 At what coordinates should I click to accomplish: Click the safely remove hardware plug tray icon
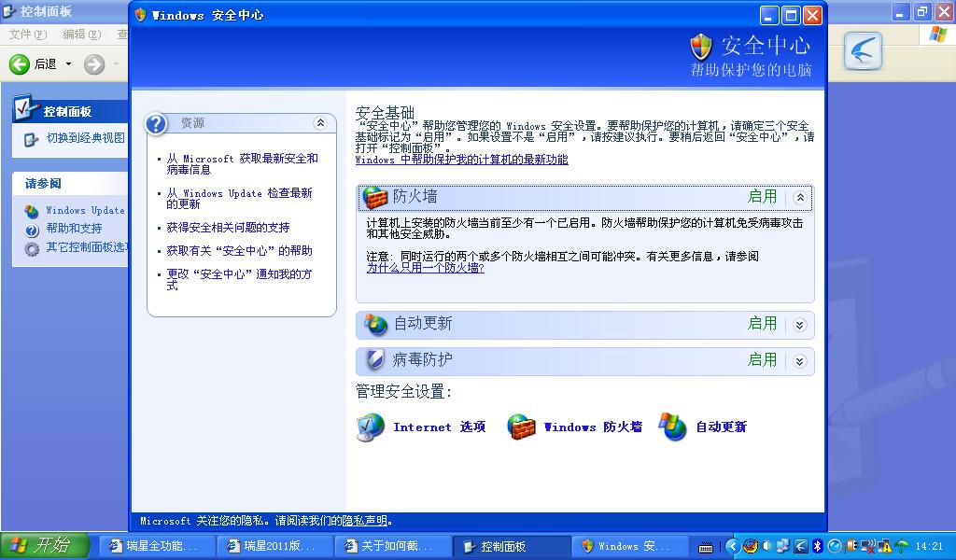point(851,546)
